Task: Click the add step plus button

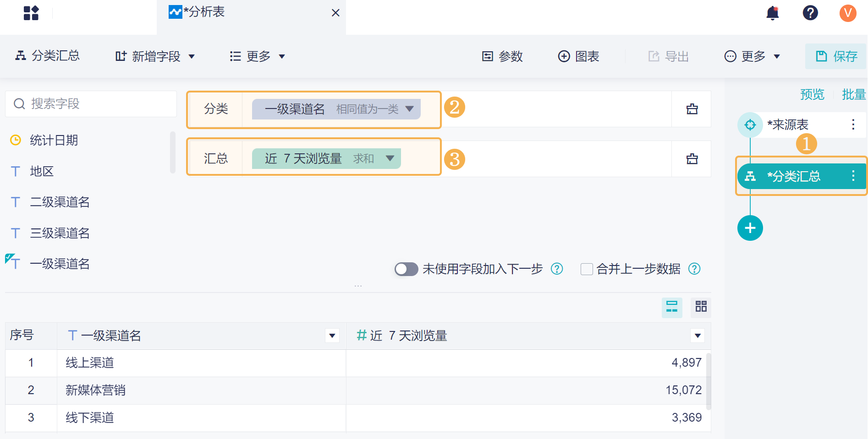Action: 750,228
